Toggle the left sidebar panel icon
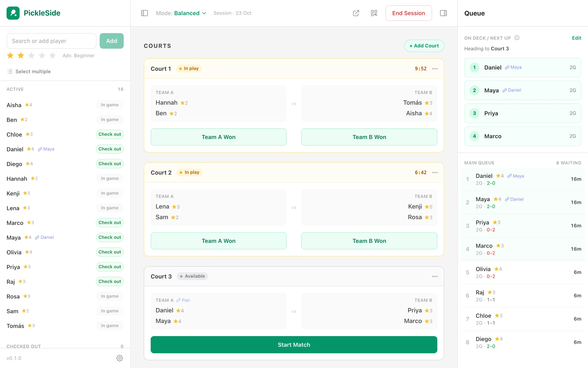 (x=145, y=13)
